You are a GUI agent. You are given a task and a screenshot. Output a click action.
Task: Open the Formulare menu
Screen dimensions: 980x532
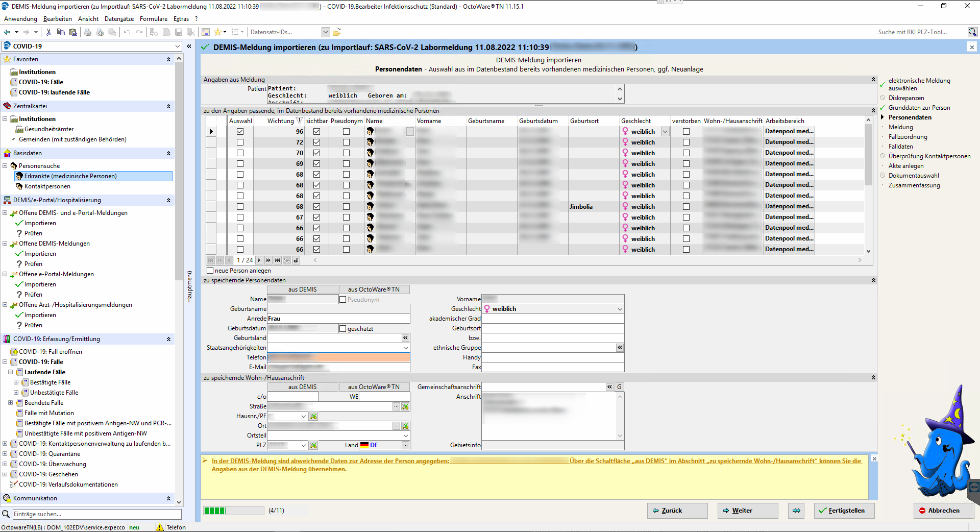click(153, 19)
